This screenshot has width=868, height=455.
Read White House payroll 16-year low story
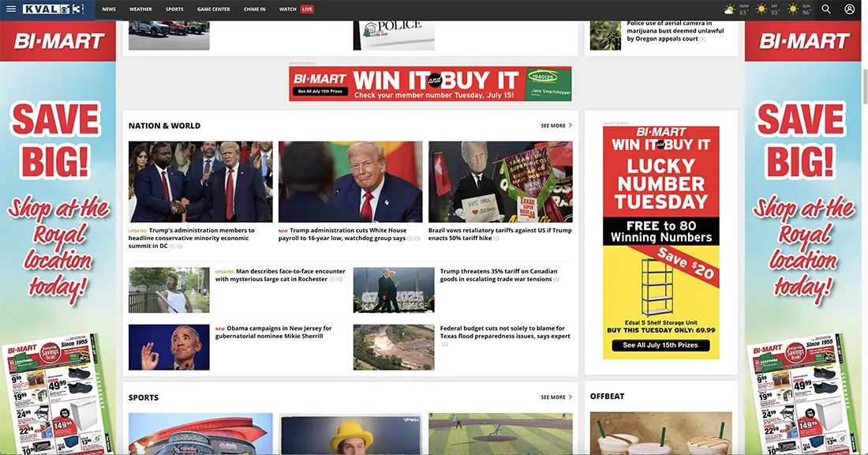pyautogui.click(x=348, y=234)
